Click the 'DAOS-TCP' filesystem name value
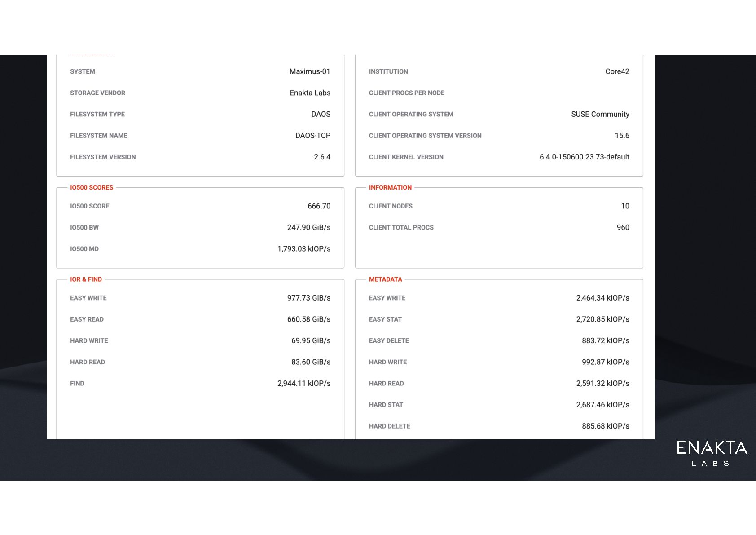756x535 pixels. pos(313,136)
